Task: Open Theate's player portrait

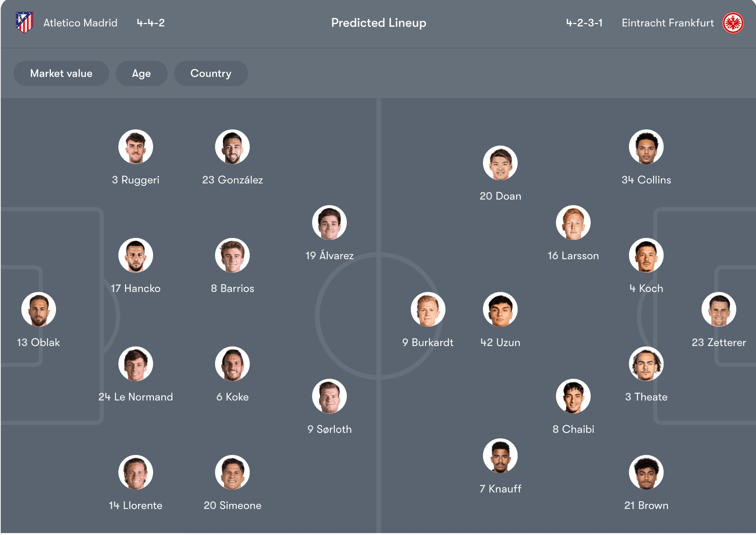Action: (x=646, y=364)
